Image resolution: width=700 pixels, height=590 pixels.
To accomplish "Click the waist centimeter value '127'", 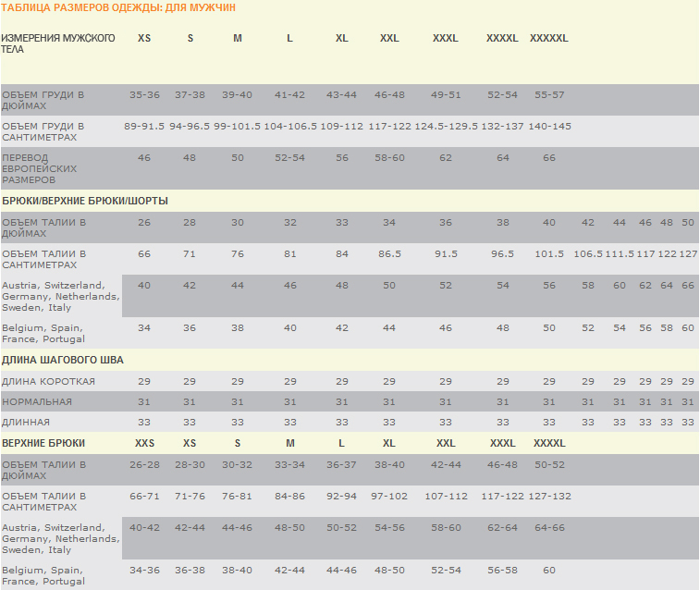I will 688,254.
